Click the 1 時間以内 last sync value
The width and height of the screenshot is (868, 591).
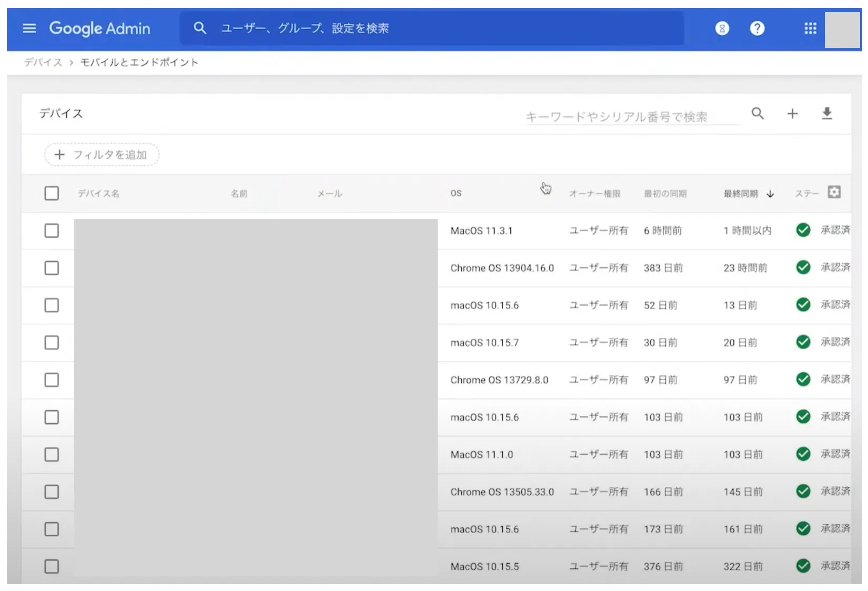(x=748, y=231)
